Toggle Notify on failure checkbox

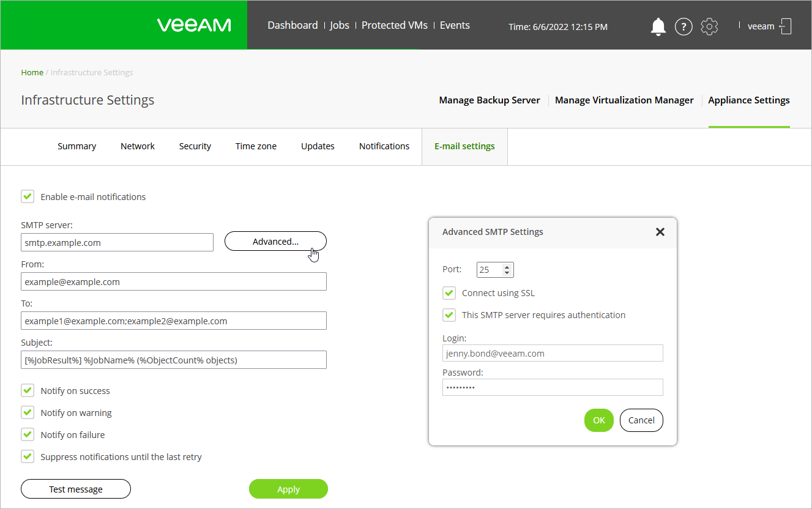click(x=28, y=434)
